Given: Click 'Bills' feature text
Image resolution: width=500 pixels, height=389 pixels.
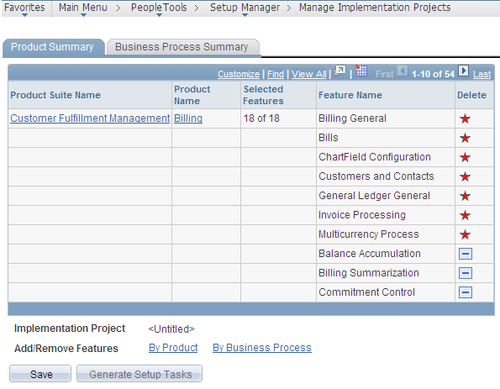Looking at the screenshot, I should [328, 138].
